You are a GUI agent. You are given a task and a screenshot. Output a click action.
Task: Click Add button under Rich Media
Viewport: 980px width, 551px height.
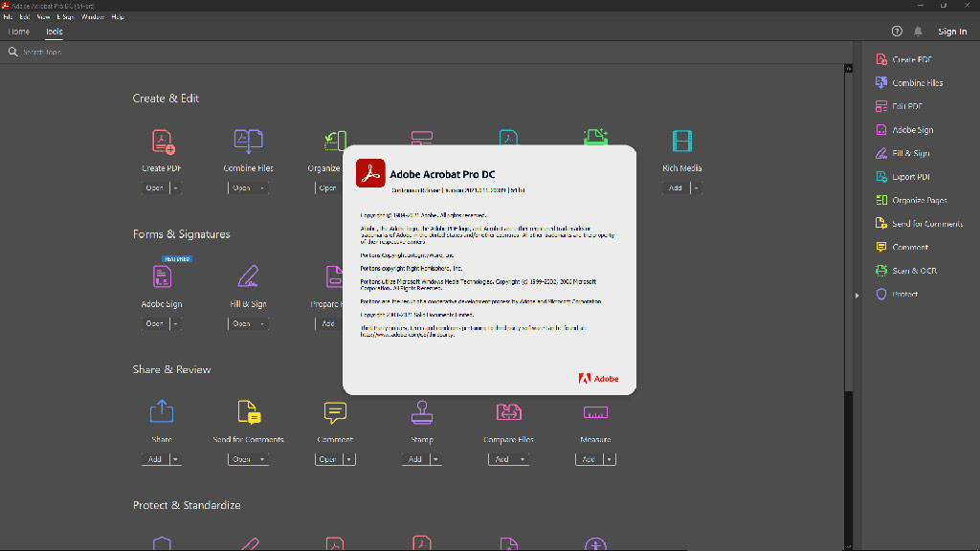tap(676, 188)
